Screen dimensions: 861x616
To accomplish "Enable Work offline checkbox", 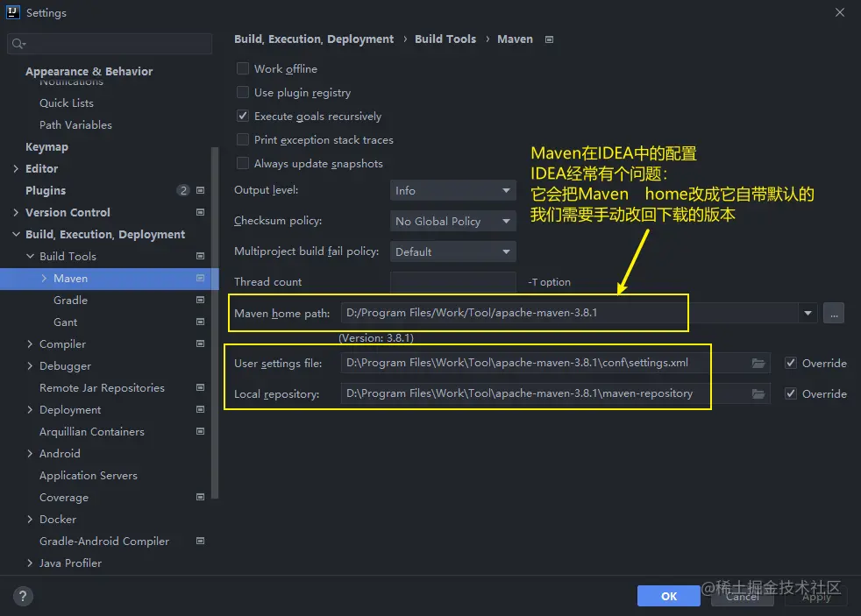I will (x=243, y=68).
